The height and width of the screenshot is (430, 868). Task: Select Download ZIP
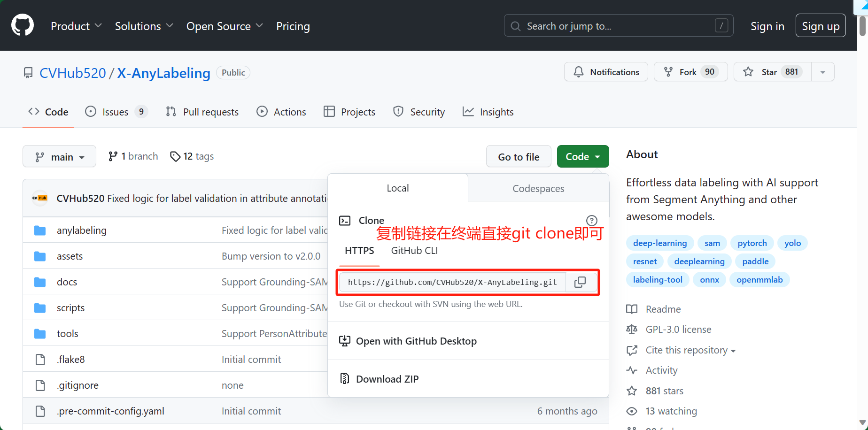coord(387,378)
